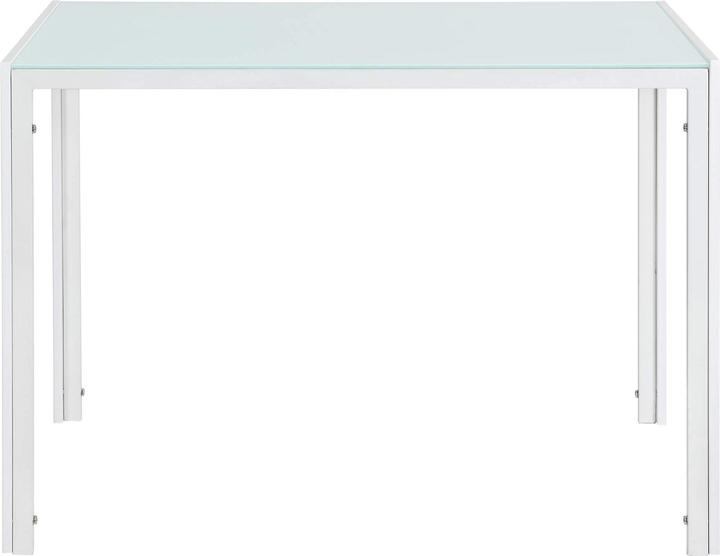Click the lower screw on front right leg
720x556 pixels.
(685, 520)
